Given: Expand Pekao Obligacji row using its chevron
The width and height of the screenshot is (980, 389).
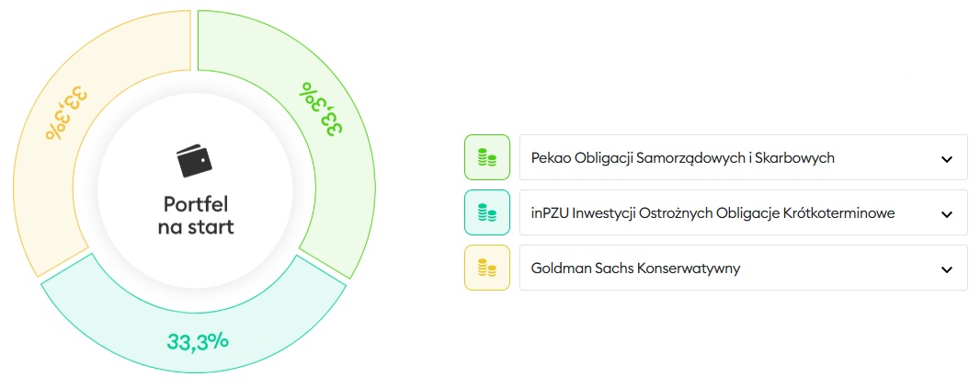Looking at the screenshot, I should click(946, 159).
